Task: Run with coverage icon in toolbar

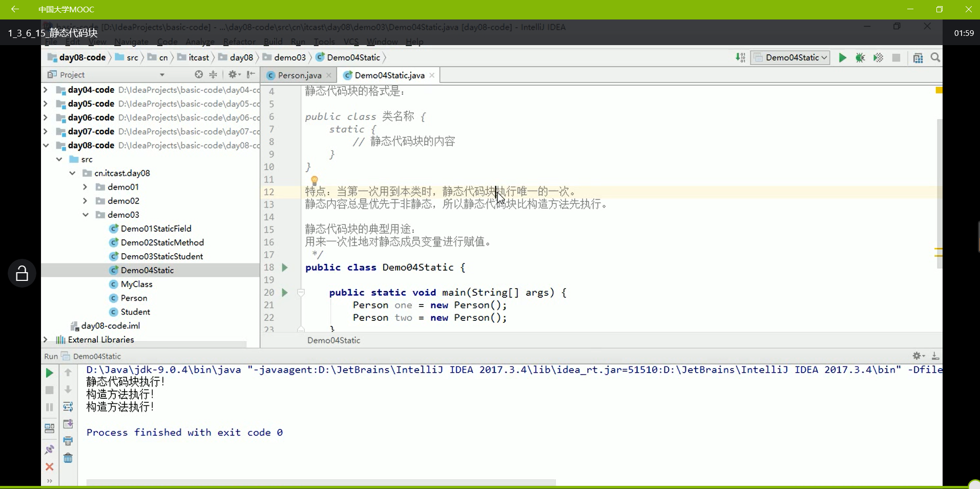Action: click(878, 58)
